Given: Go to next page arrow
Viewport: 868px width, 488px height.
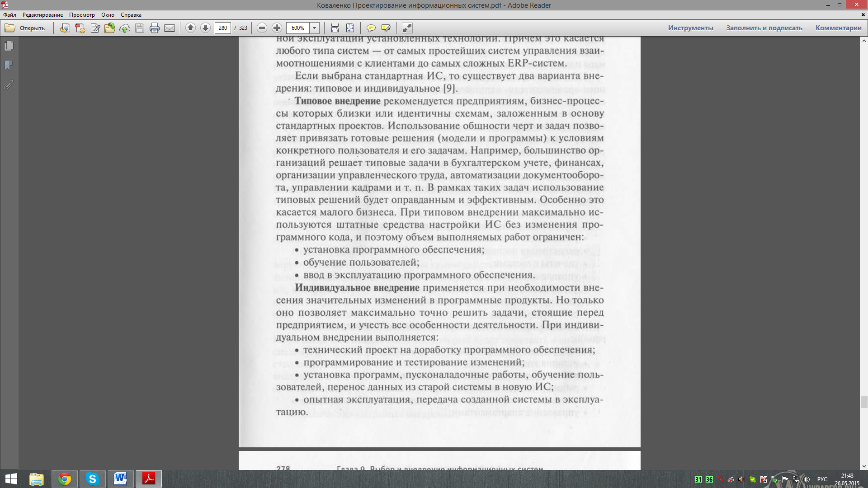Looking at the screenshot, I should click(x=205, y=28).
